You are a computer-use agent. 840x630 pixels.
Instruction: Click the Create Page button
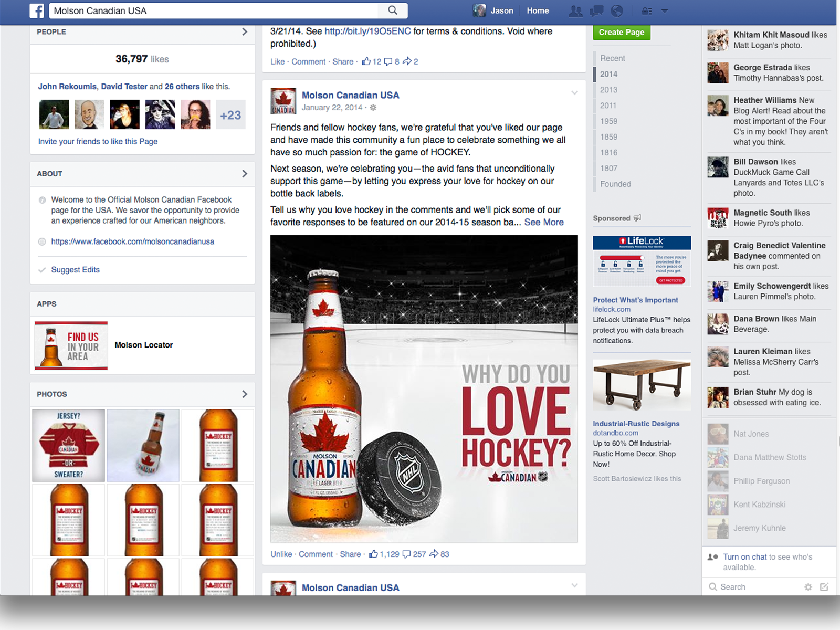(622, 33)
